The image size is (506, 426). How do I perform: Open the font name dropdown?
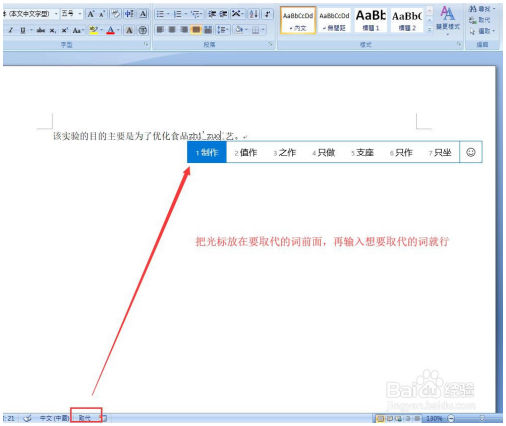[x=56, y=14]
